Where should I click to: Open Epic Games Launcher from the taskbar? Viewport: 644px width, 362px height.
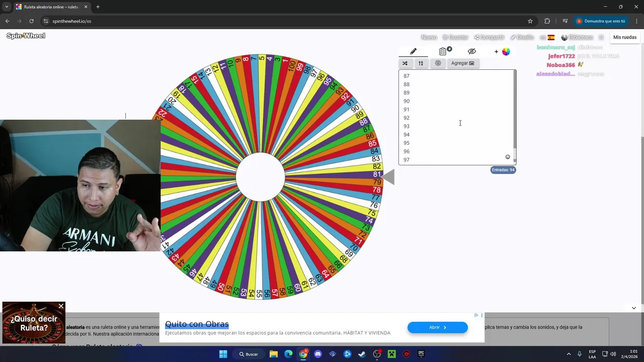tap(421, 354)
